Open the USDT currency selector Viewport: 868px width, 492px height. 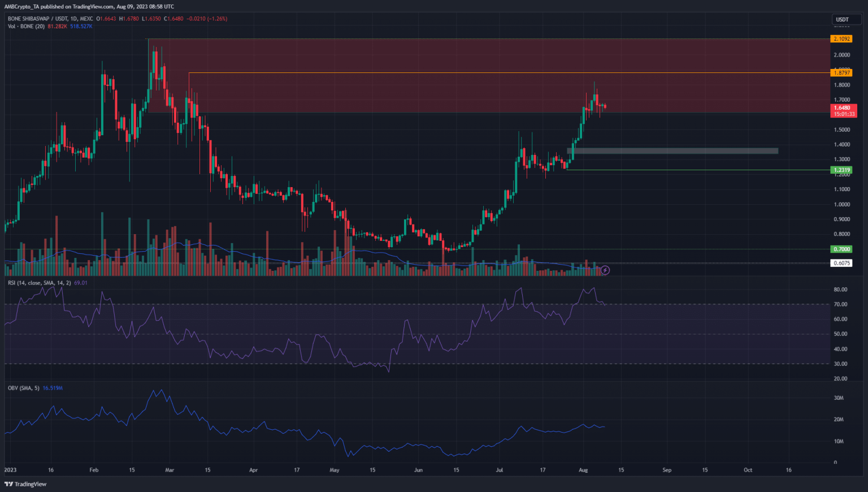coord(842,19)
